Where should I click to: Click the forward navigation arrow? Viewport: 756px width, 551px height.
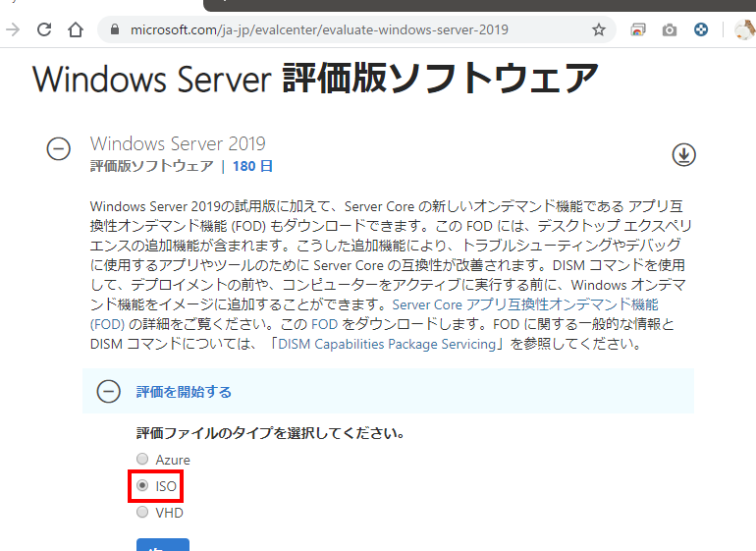tap(13, 29)
